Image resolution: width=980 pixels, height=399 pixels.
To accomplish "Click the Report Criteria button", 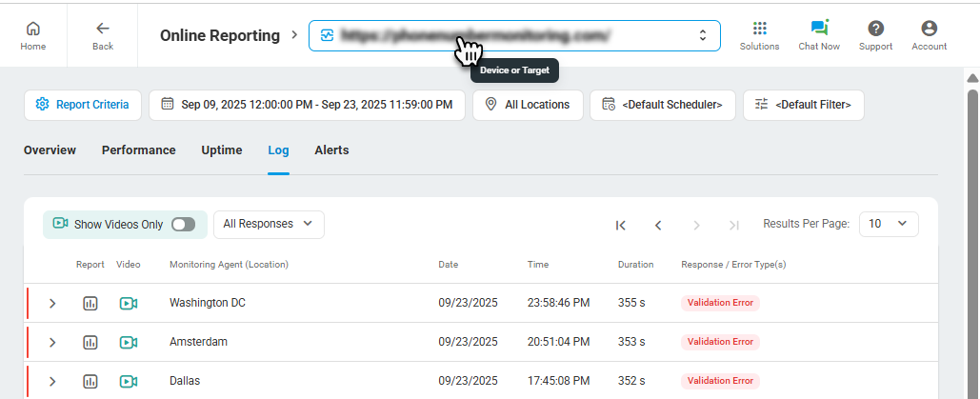I will click(x=83, y=105).
